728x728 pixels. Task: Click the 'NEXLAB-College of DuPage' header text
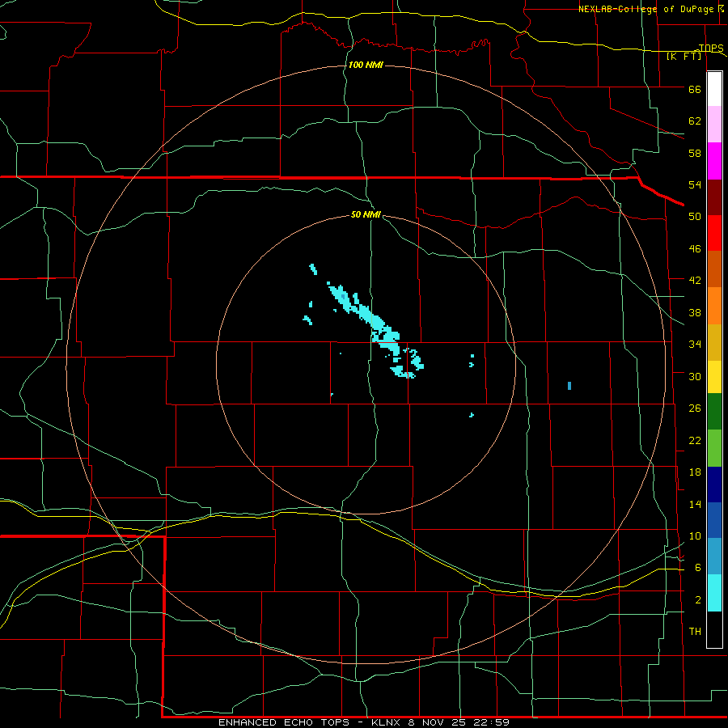tap(645, 9)
